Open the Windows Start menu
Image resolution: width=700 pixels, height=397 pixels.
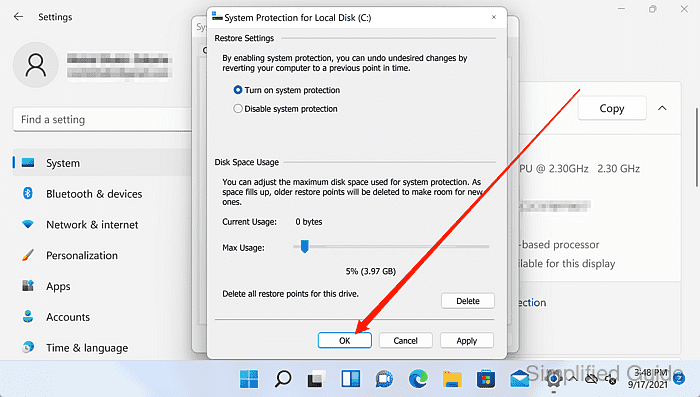point(249,379)
